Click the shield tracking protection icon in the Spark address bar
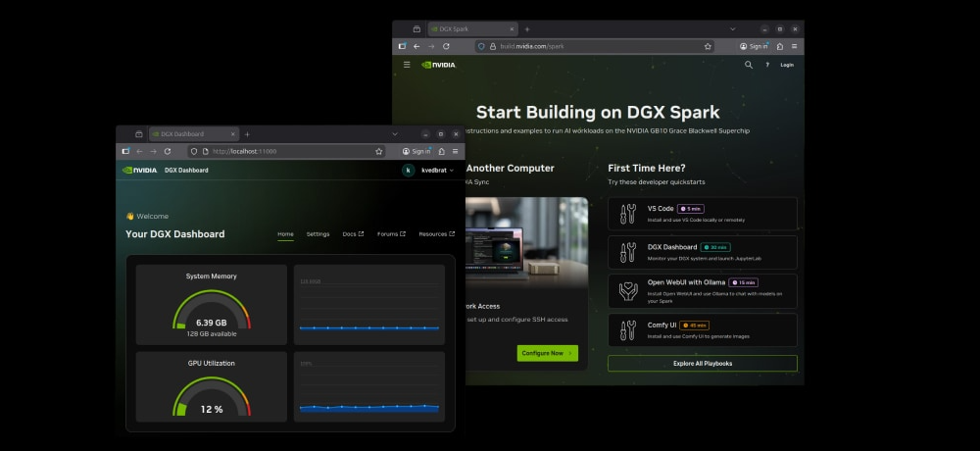Image resolution: width=980 pixels, height=451 pixels. pyautogui.click(x=481, y=46)
